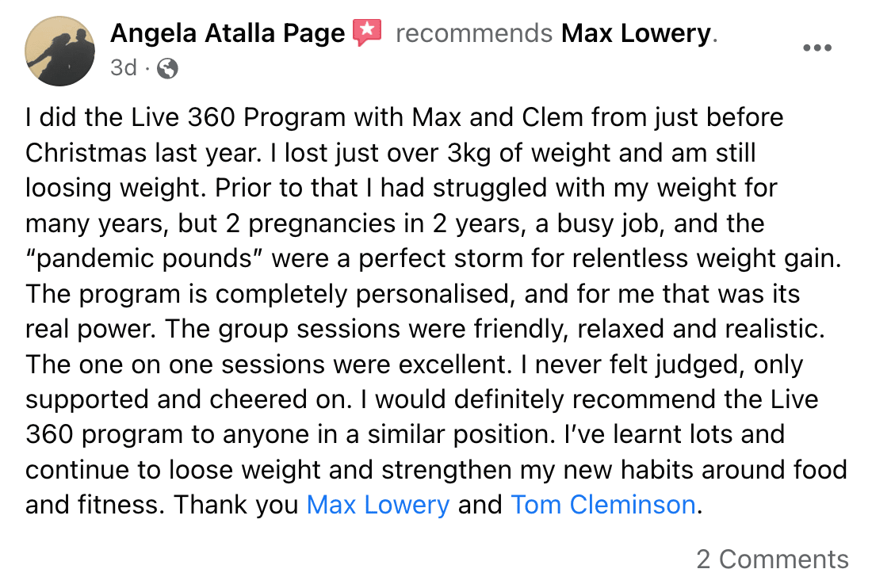Click the globe public audience icon

pyautogui.click(x=167, y=68)
